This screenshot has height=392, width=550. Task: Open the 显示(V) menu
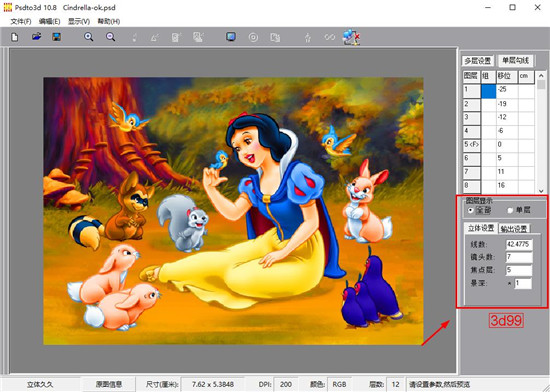pos(79,22)
